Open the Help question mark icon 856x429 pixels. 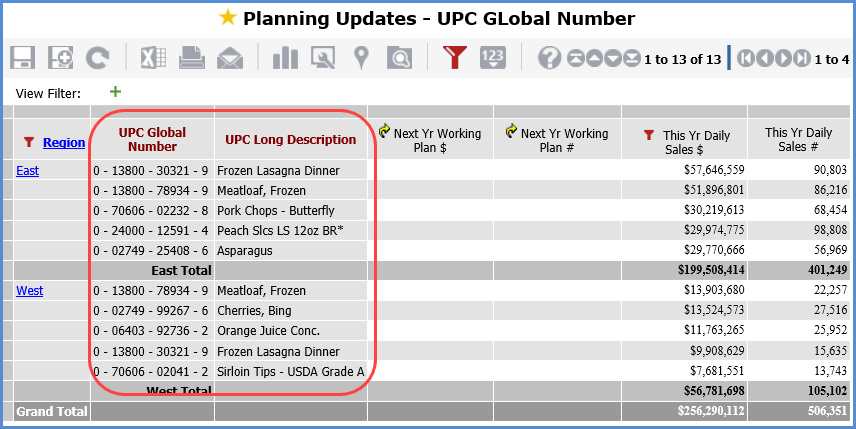click(x=549, y=59)
